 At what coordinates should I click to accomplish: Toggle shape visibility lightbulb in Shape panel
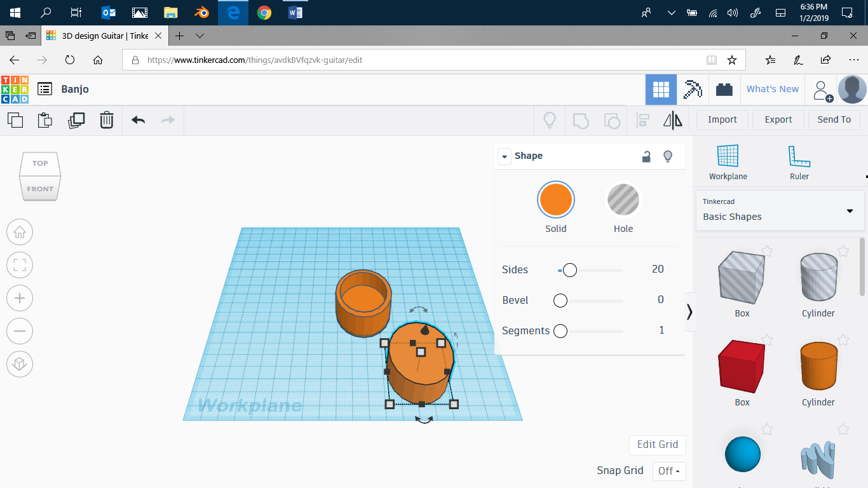(x=668, y=156)
